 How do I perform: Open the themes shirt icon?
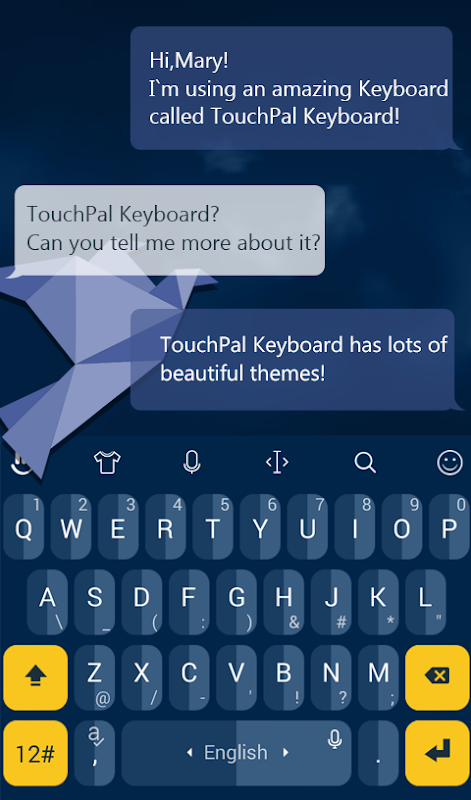click(107, 462)
